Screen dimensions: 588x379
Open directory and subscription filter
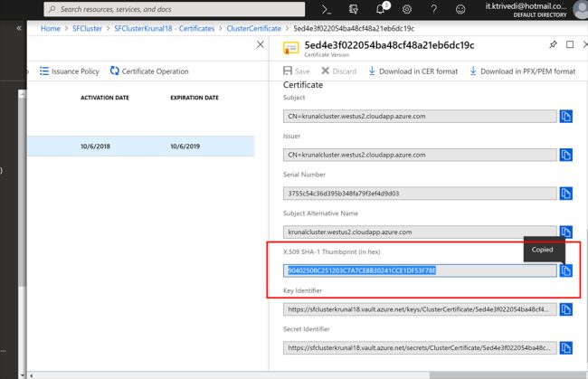click(353, 9)
